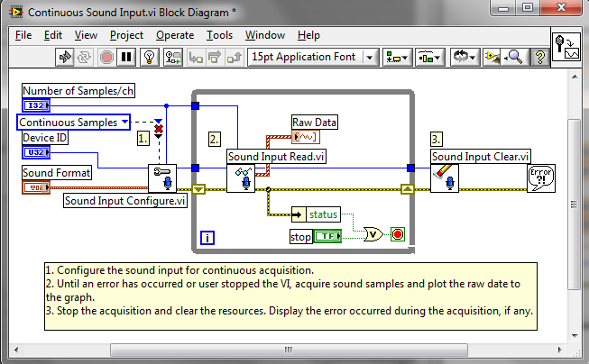Minimize the Block Diagram window

(x=503, y=8)
